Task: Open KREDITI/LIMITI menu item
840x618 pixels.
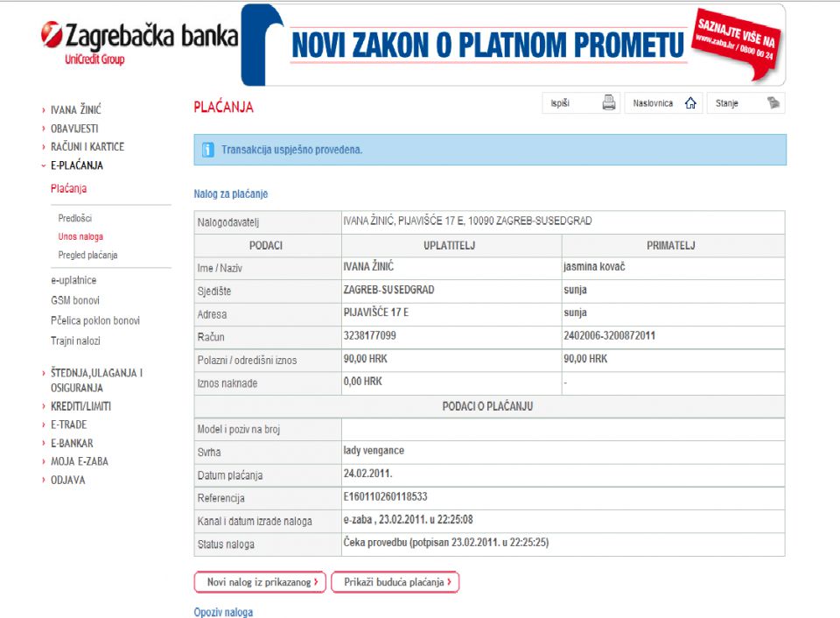Action: coord(80,407)
